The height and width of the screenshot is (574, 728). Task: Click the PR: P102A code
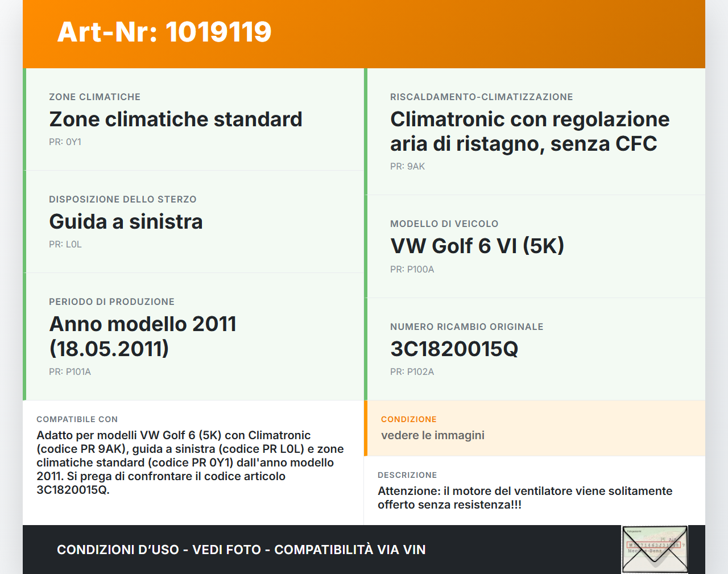pyautogui.click(x=412, y=372)
